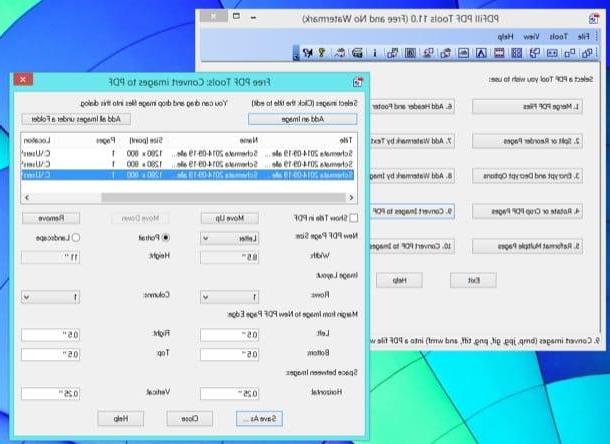Click the Add Header and Footer toolbar icon
610x444 pixels.
pyautogui.click(x=499, y=53)
